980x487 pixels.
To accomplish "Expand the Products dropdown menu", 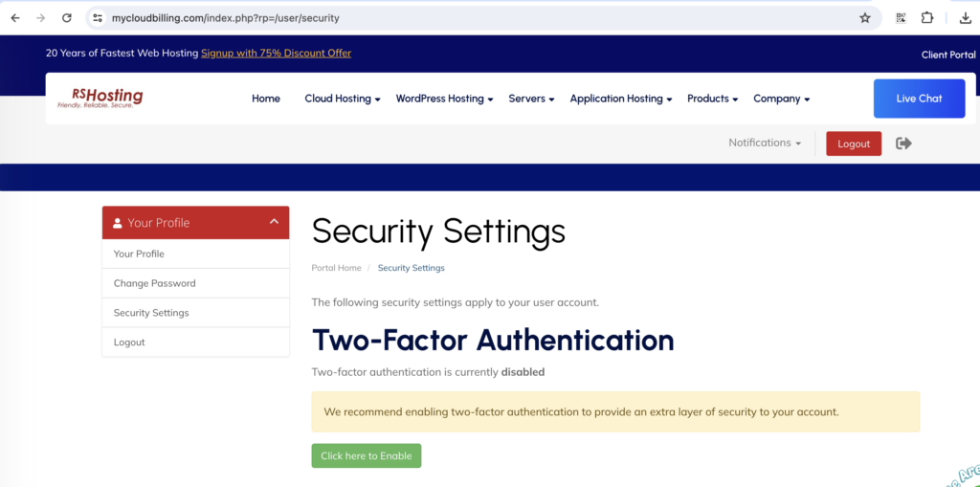I will pos(712,99).
